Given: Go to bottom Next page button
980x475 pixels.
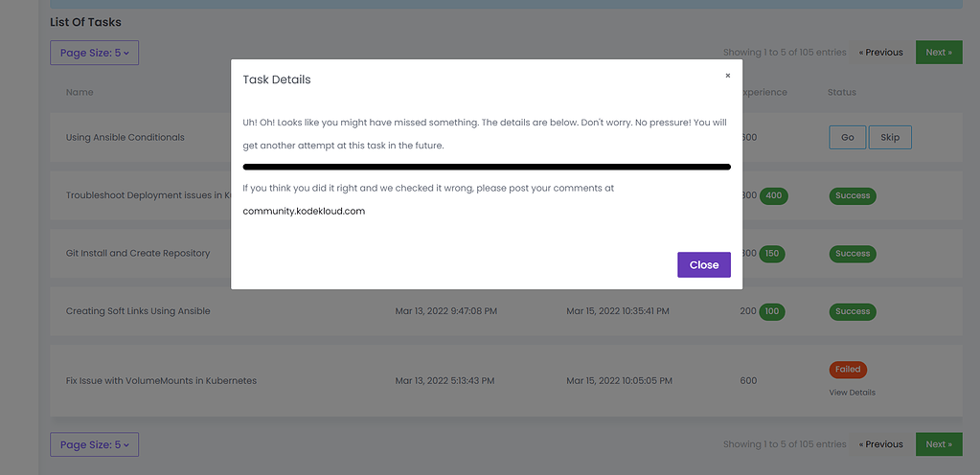Looking at the screenshot, I should coord(938,444).
